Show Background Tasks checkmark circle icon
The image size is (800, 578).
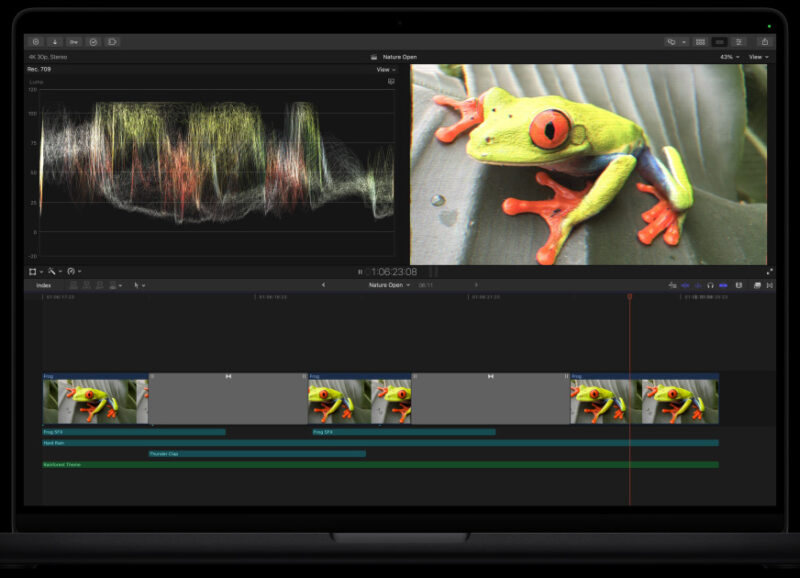click(x=93, y=42)
